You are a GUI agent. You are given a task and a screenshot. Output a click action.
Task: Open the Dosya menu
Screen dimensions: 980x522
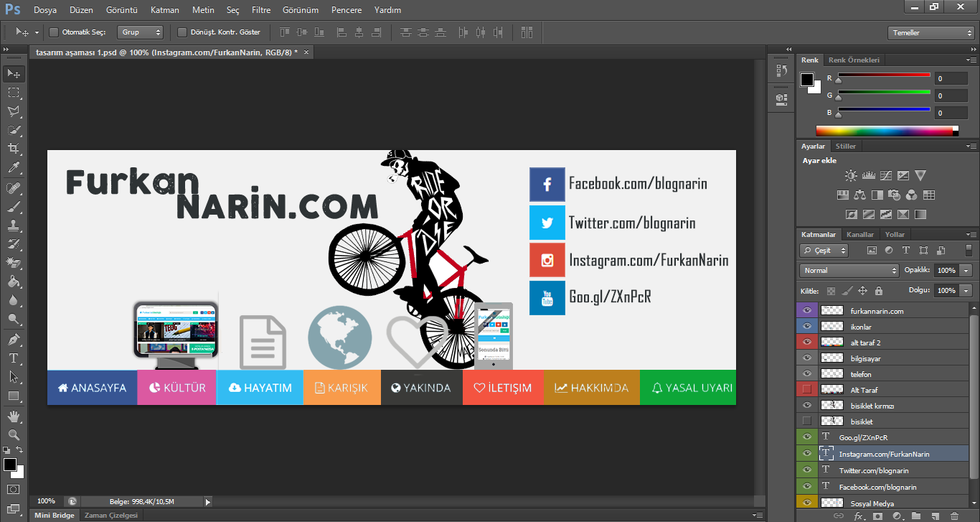point(44,10)
